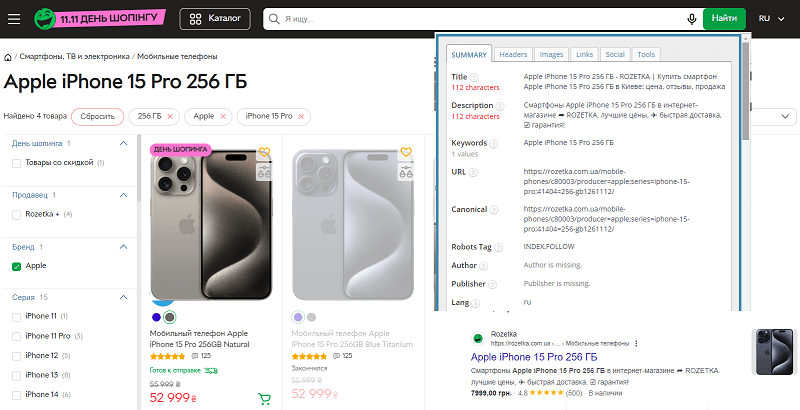The image size is (800, 410).
Task: Click the green Rozetka smiley logo
Action: click(44, 19)
